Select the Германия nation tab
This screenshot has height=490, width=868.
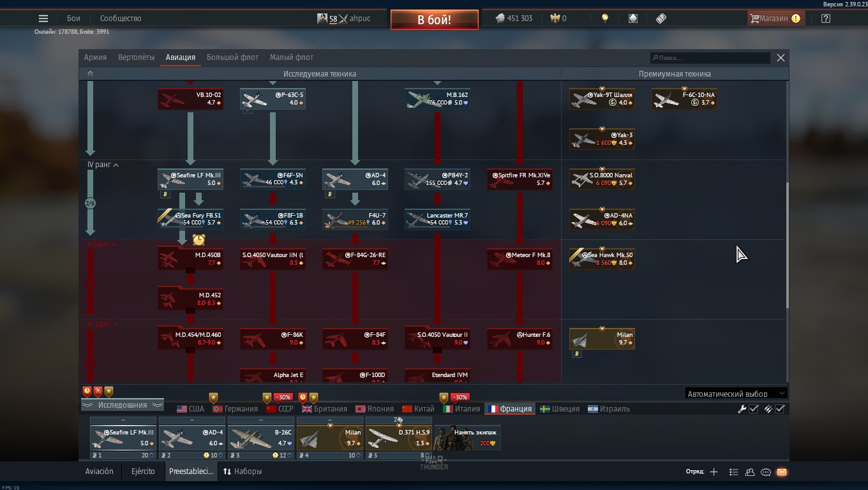235,409
